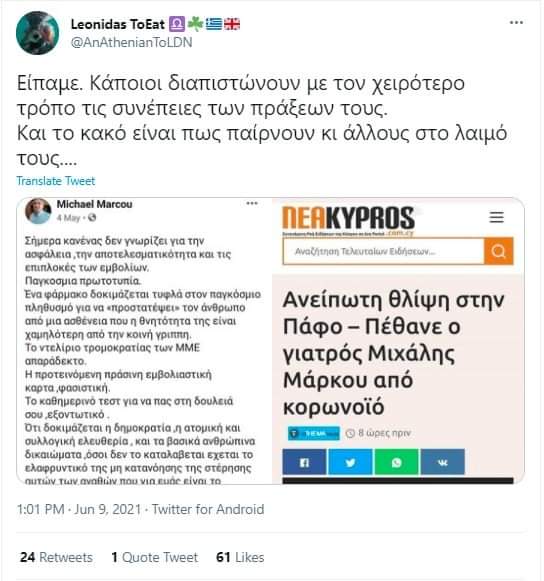This screenshot has width=544, height=581.
Task: Click the orange search magnifier button
Action: [499, 251]
